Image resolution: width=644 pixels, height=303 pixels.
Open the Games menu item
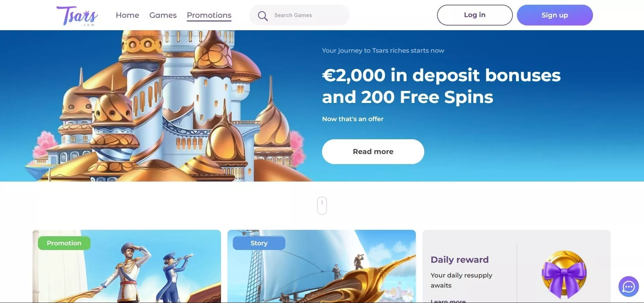tap(163, 15)
